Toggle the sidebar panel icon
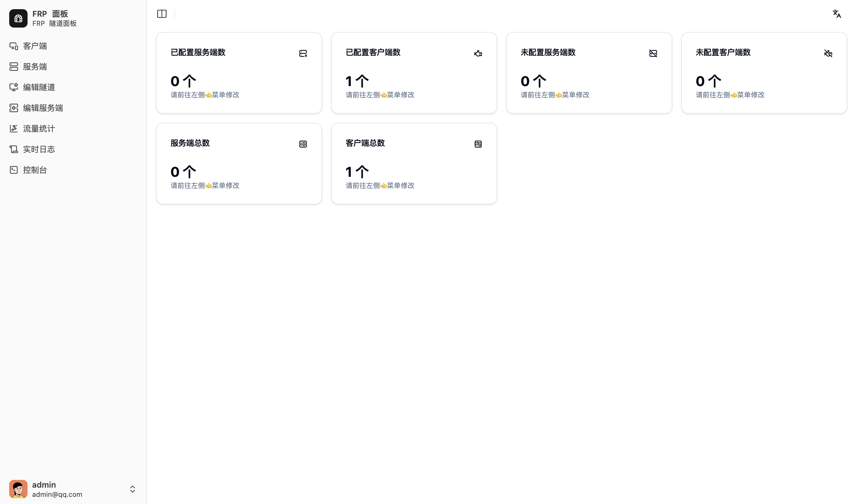853x504 pixels. (x=162, y=14)
